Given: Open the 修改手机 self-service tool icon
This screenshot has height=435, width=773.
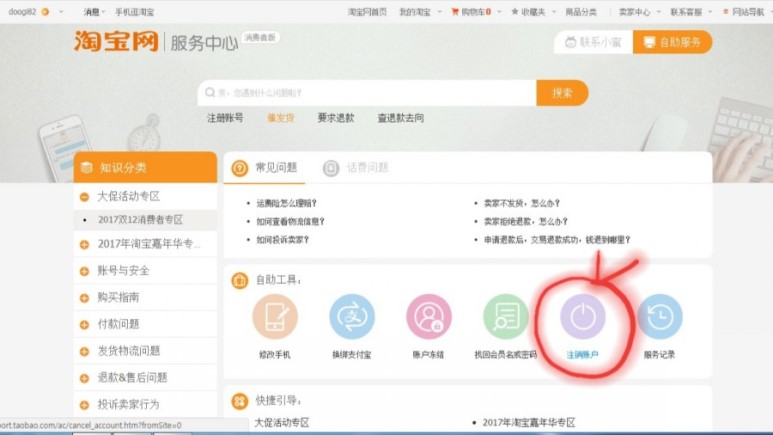Looking at the screenshot, I should coord(275,317).
